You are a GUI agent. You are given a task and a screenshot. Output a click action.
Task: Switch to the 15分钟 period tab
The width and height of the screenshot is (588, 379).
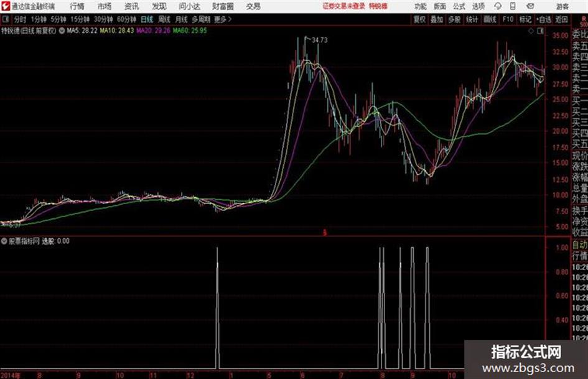[80, 19]
